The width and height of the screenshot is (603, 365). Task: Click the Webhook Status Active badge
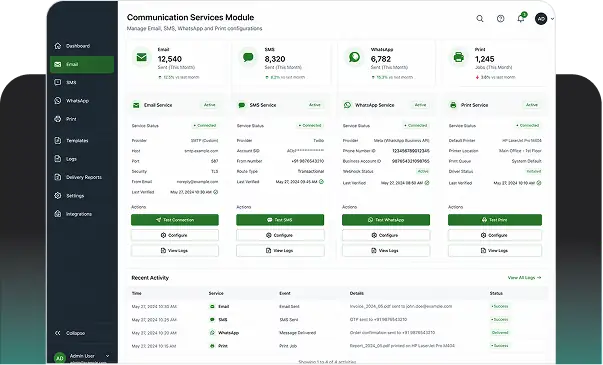pyautogui.click(x=423, y=172)
